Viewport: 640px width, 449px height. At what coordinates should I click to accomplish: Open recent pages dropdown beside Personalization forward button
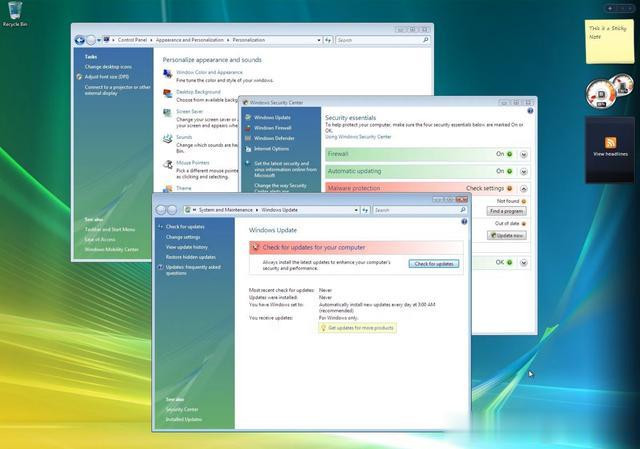pos(99,40)
